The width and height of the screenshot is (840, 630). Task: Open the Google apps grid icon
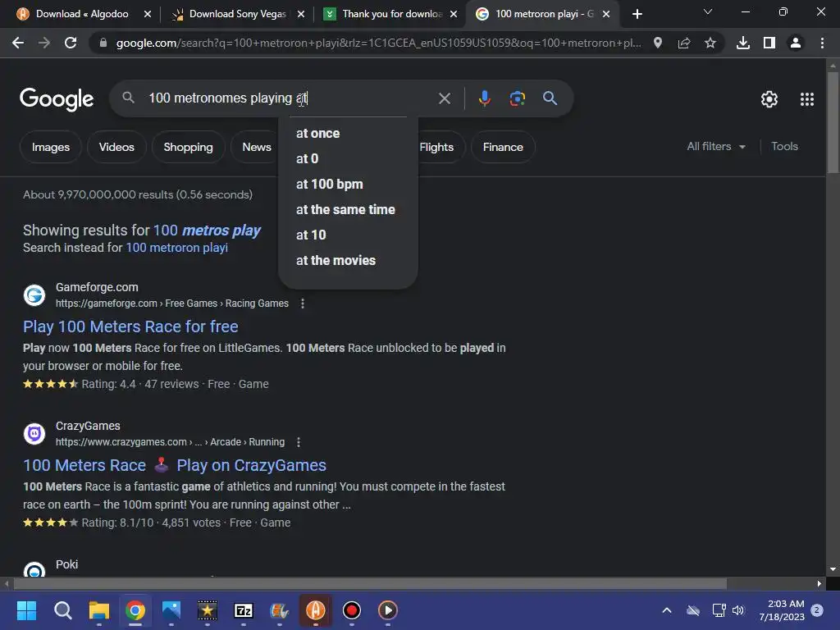point(807,99)
